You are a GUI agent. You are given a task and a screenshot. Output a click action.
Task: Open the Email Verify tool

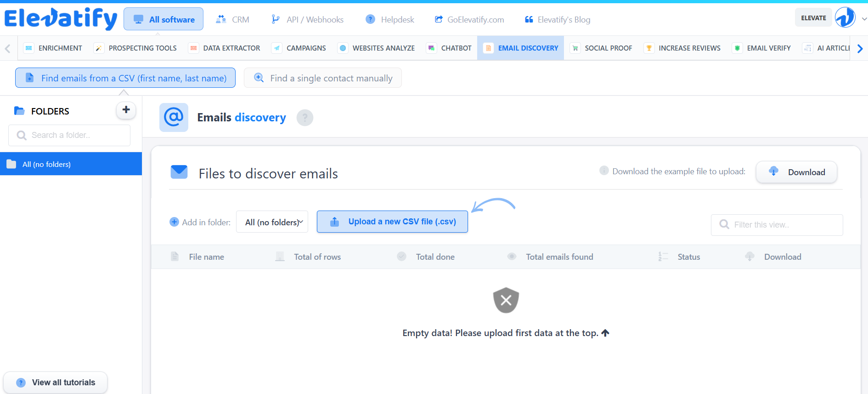coord(761,48)
